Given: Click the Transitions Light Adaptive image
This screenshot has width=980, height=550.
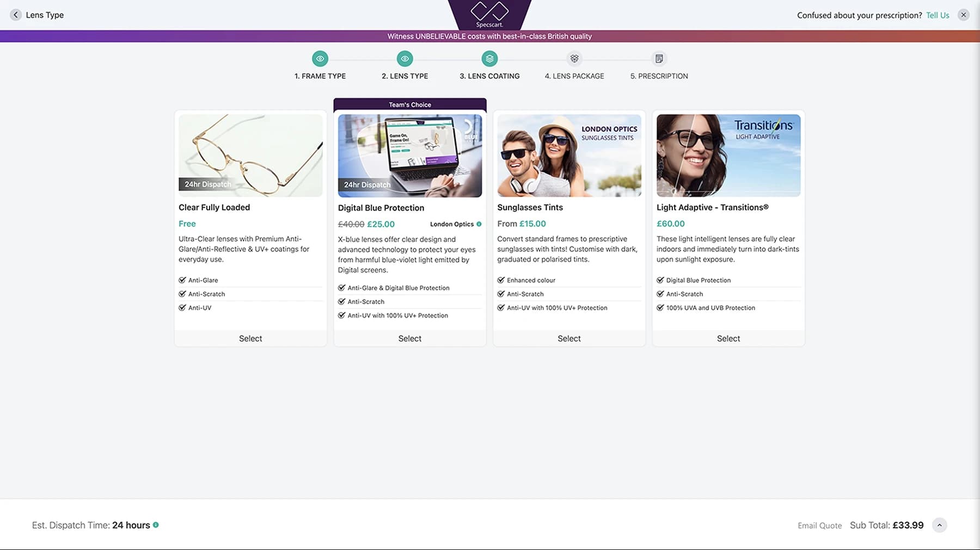Looking at the screenshot, I should tap(728, 156).
